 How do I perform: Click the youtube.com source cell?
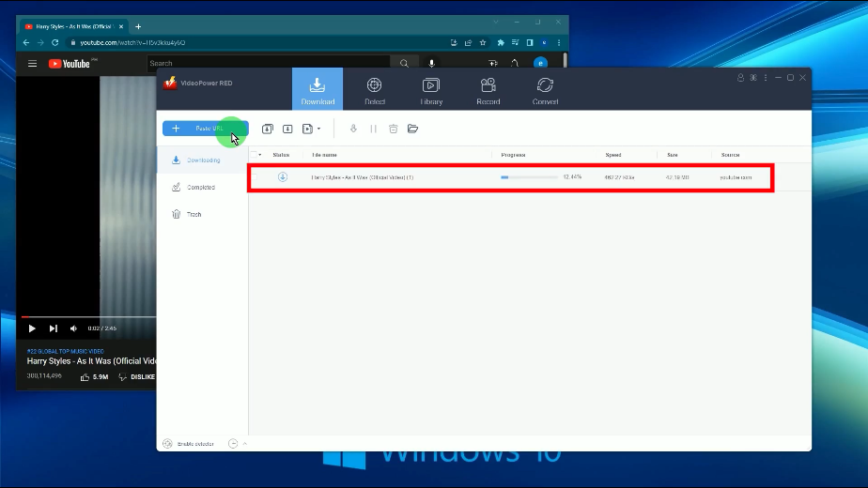point(736,177)
